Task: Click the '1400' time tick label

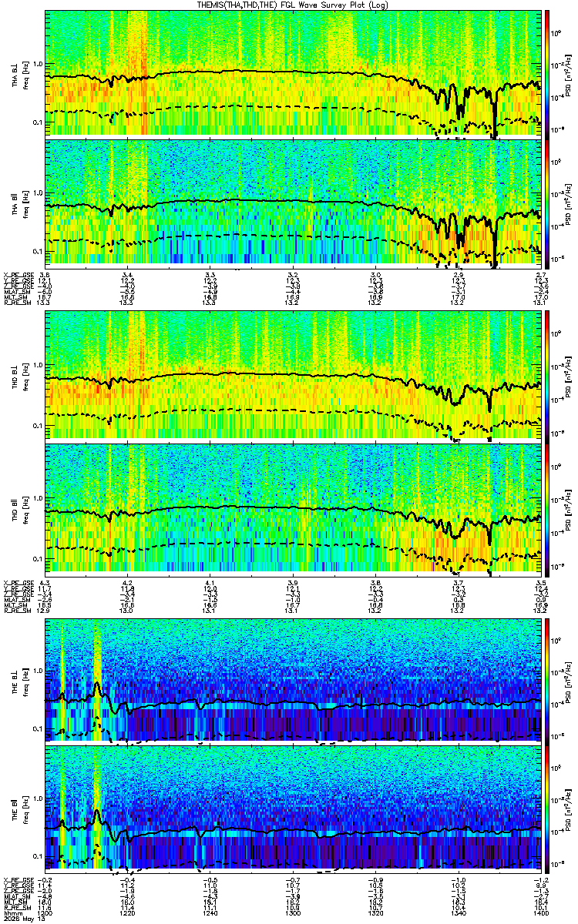Action: (541, 912)
